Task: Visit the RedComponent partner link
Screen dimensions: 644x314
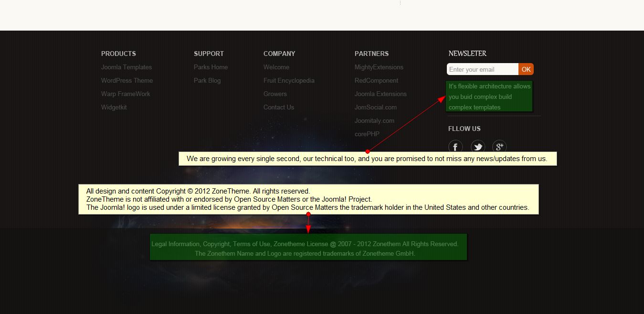Action: [376, 81]
